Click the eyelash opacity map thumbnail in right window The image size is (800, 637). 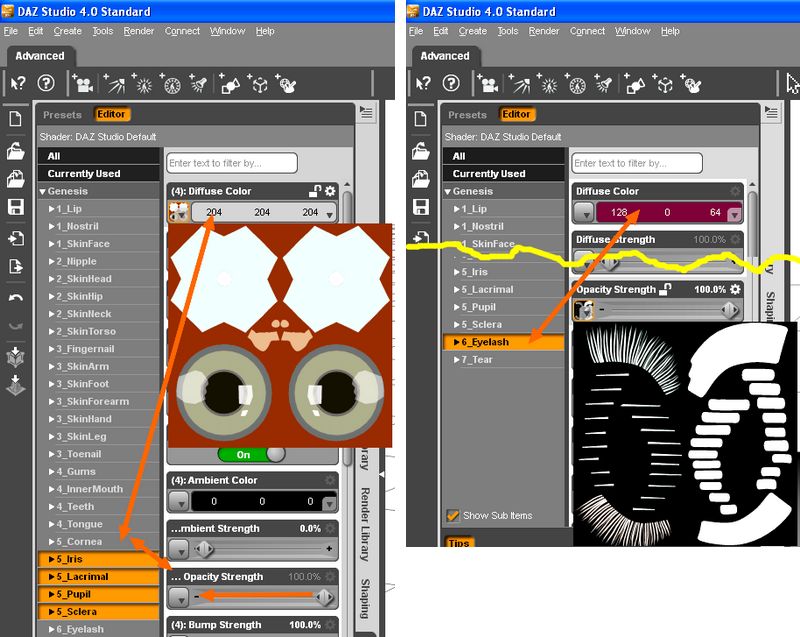tap(584, 310)
